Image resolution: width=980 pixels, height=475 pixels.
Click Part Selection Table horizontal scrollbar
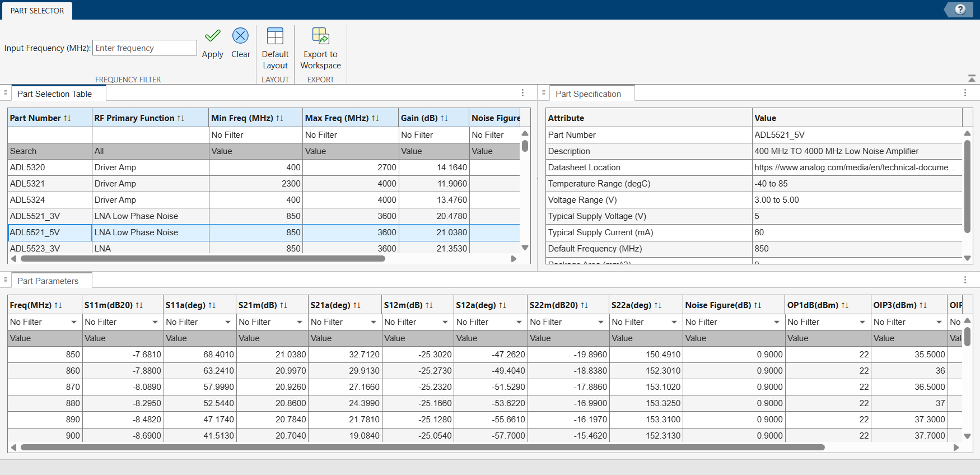click(x=203, y=259)
